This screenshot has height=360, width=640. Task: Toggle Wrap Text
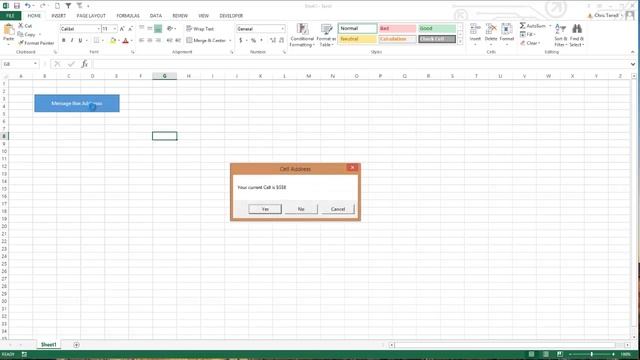(x=200, y=29)
